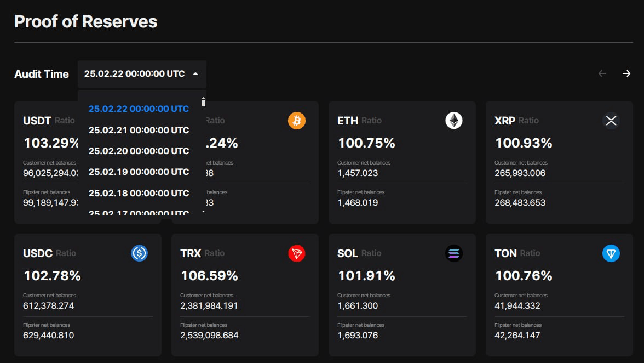This screenshot has width=644, height=363.
Task: Collapse the Audit Time dropdown
Action: tap(142, 74)
